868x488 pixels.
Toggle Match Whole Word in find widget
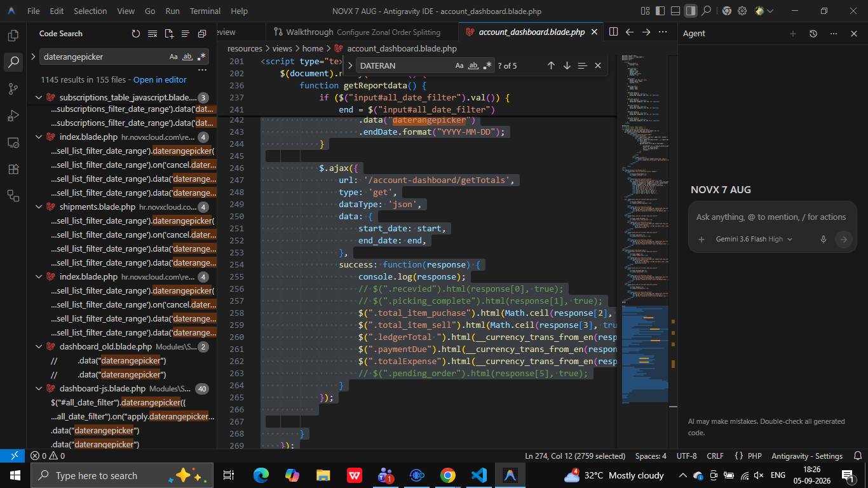click(x=473, y=65)
